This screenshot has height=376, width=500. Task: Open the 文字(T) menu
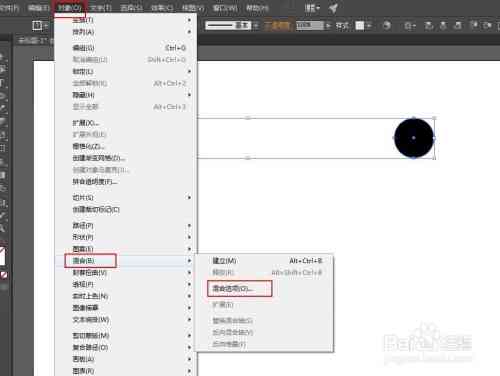coord(101,8)
